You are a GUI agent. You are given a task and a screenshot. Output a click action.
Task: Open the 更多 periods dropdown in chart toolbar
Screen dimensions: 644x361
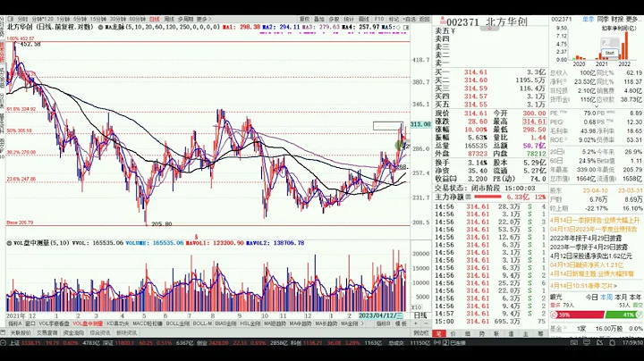[204, 20]
